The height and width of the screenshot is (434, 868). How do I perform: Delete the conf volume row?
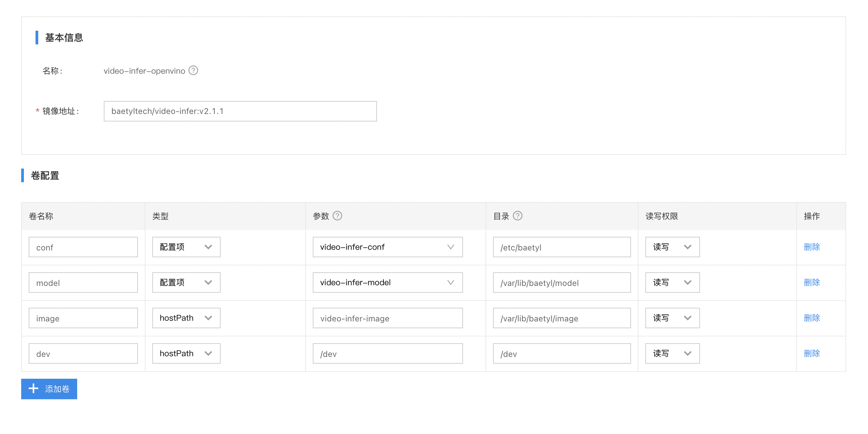tap(812, 247)
